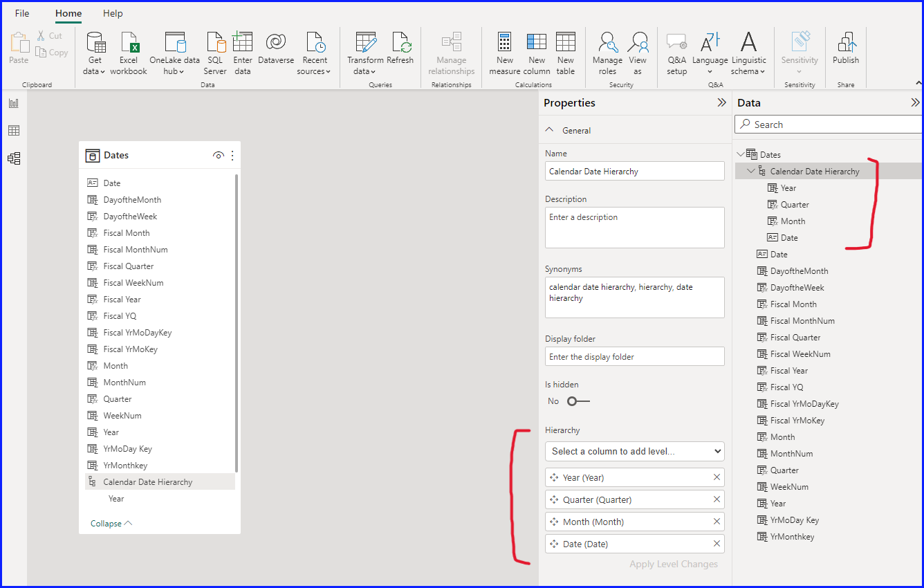Click the hierarchy Name field
The image size is (924, 588).
pos(634,171)
